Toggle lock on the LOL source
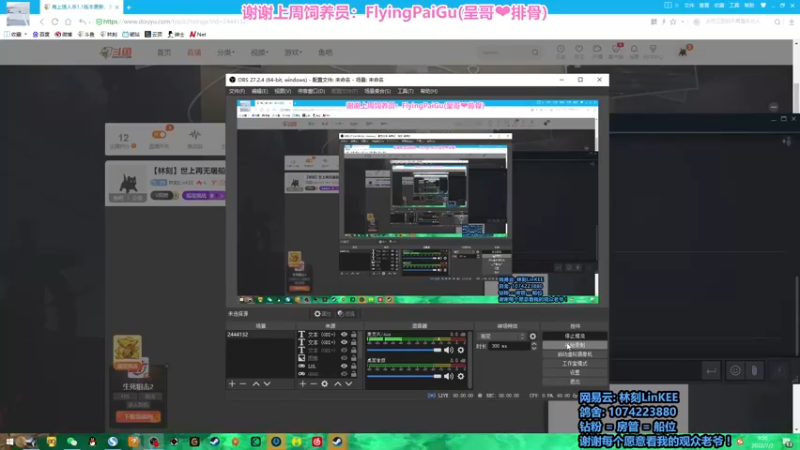The width and height of the screenshot is (800, 450). tap(354, 366)
